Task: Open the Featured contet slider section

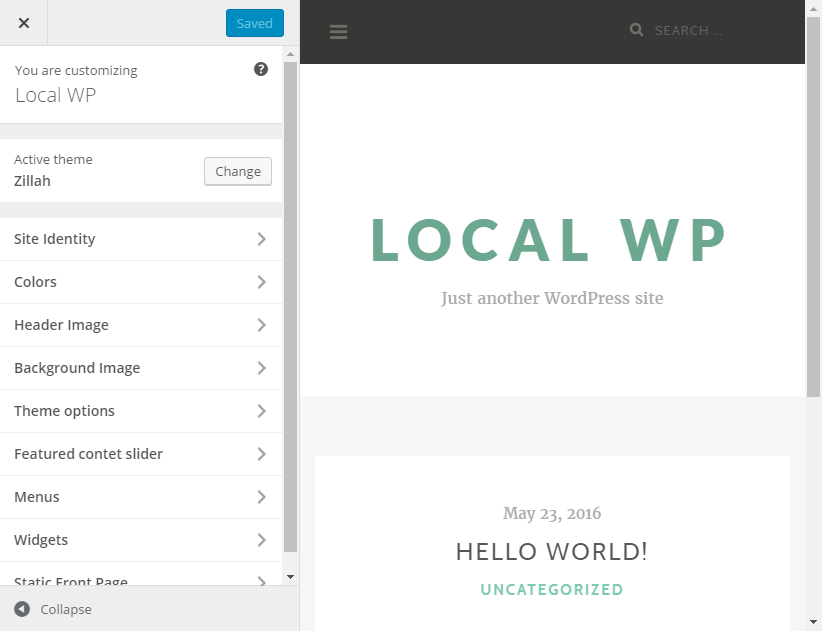Action: point(141,454)
